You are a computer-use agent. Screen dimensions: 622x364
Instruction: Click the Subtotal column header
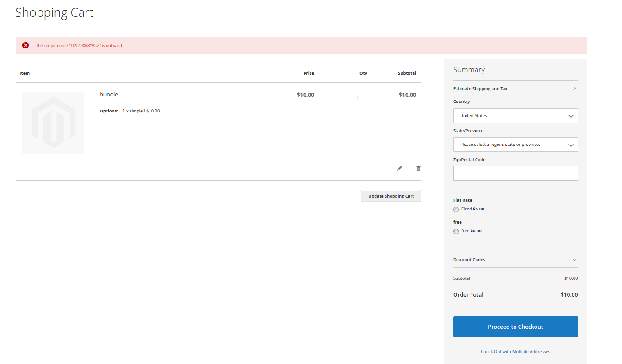[x=407, y=73]
